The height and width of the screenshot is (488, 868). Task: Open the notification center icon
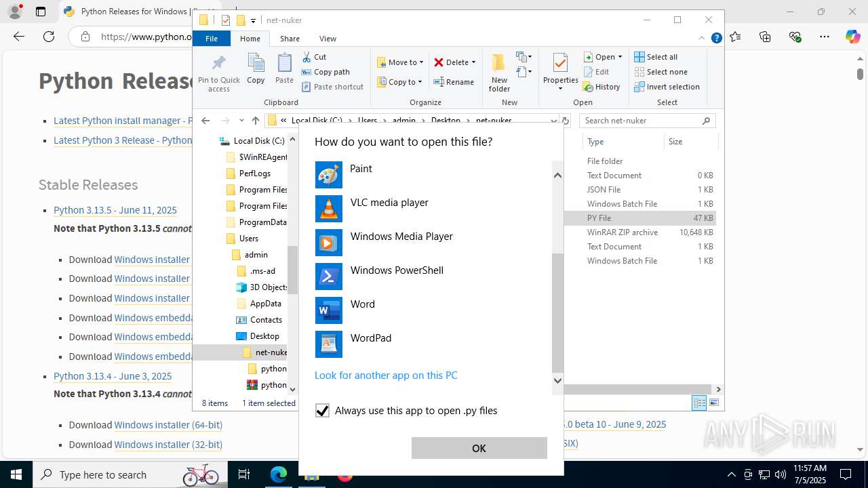tap(846, 474)
